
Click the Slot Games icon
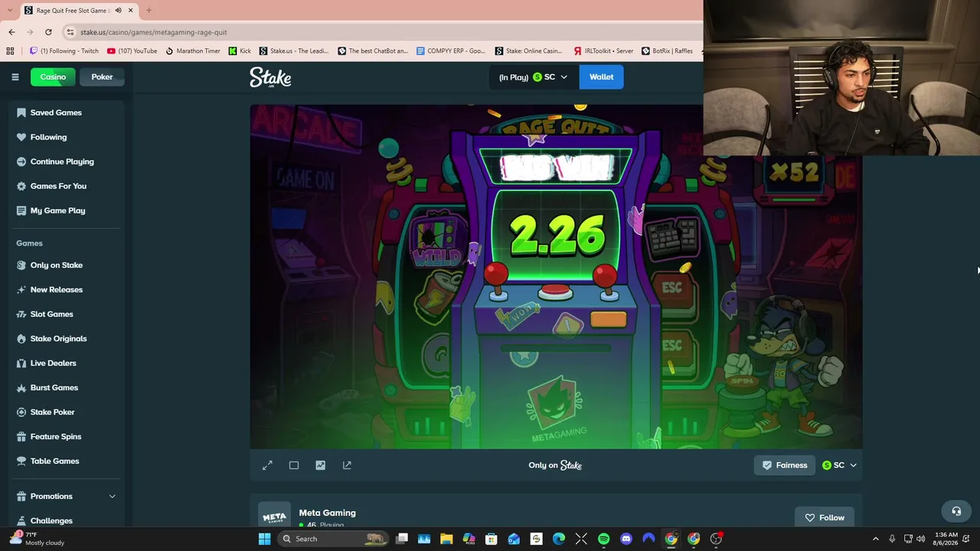21,314
